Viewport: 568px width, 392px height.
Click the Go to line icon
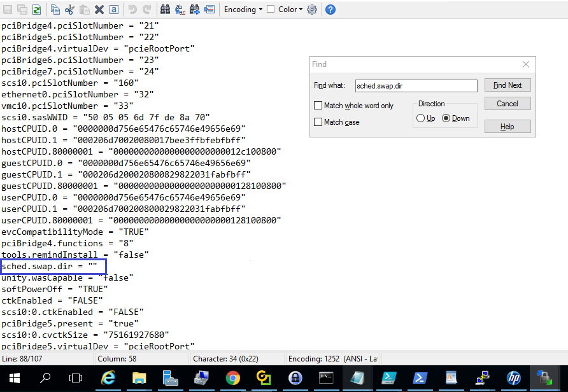(209, 10)
